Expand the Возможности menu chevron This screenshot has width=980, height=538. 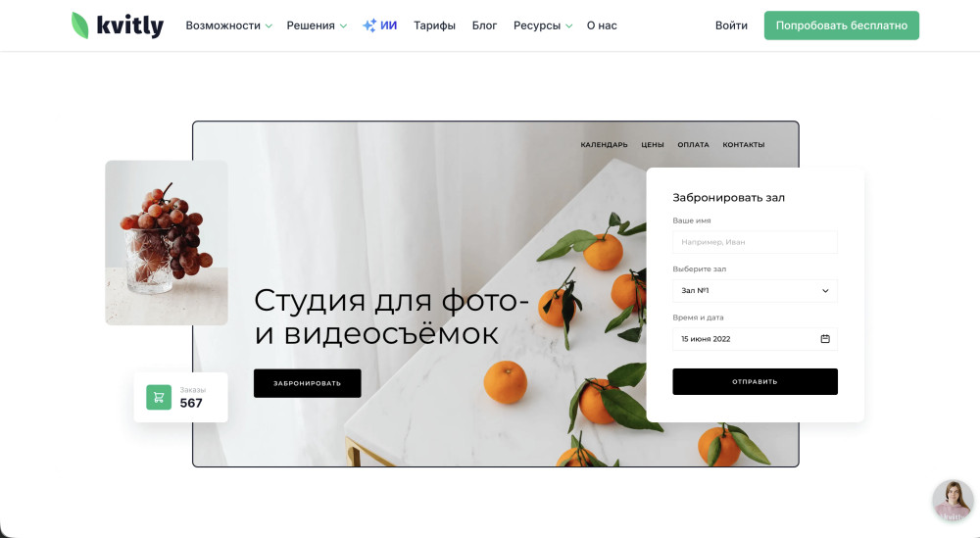(269, 26)
